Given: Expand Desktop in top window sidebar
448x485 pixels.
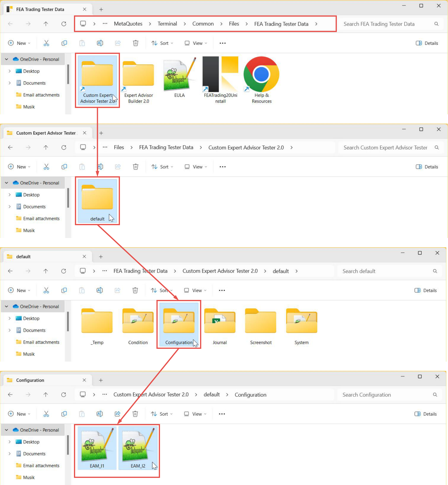Looking at the screenshot, I should [x=9, y=71].
